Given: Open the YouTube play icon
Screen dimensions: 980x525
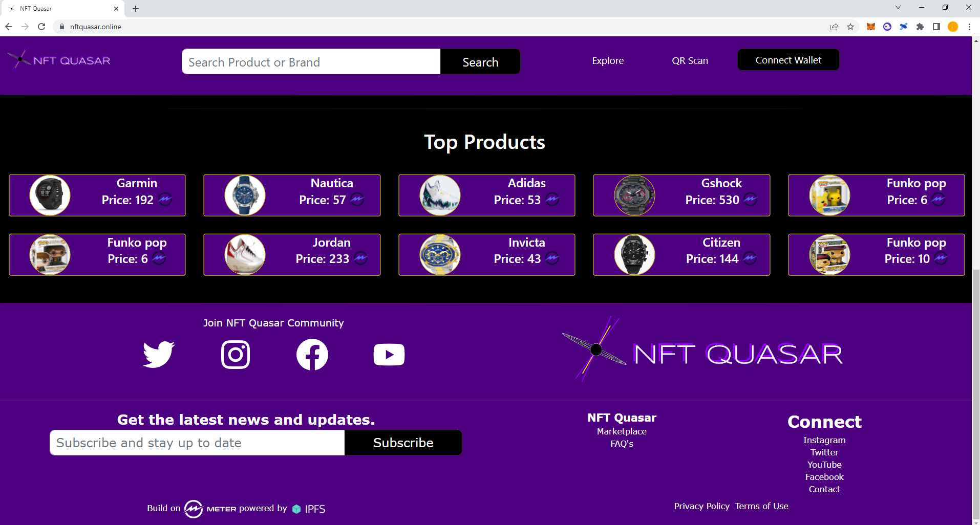Looking at the screenshot, I should 389,355.
